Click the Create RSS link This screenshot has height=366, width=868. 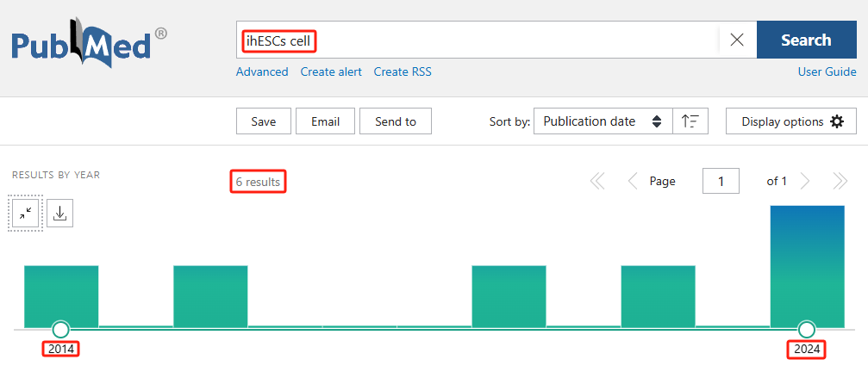(x=403, y=71)
